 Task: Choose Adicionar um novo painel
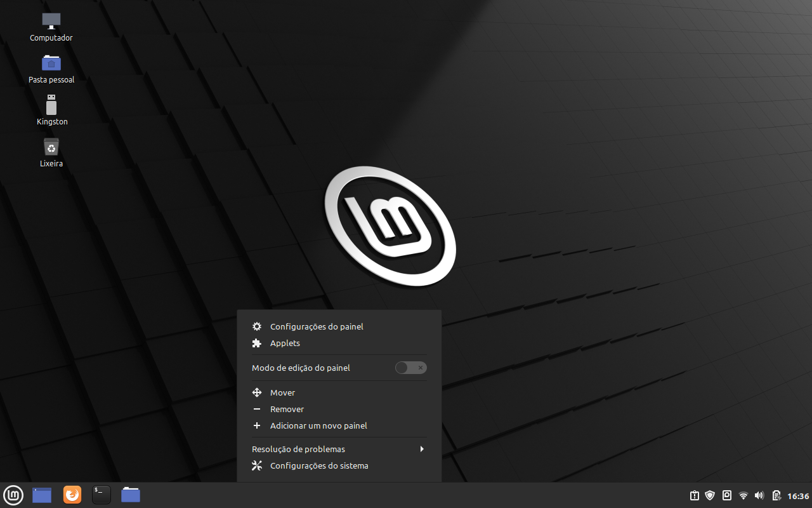[x=339, y=425]
